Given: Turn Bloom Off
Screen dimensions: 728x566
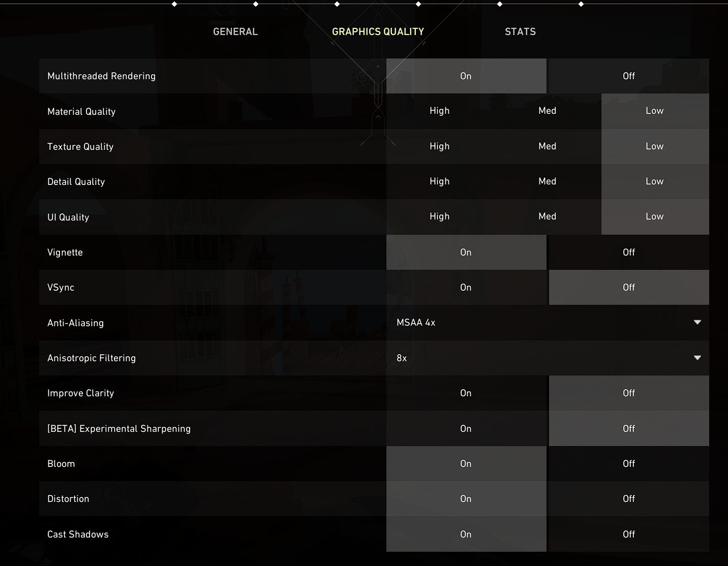Looking at the screenshot, I should tap(629, 463).
